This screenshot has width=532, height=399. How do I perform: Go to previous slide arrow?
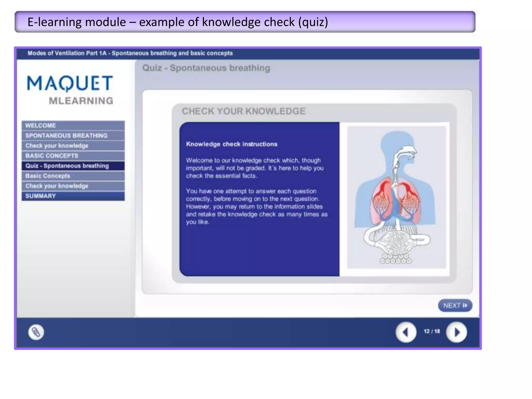(x=406, y=332)
